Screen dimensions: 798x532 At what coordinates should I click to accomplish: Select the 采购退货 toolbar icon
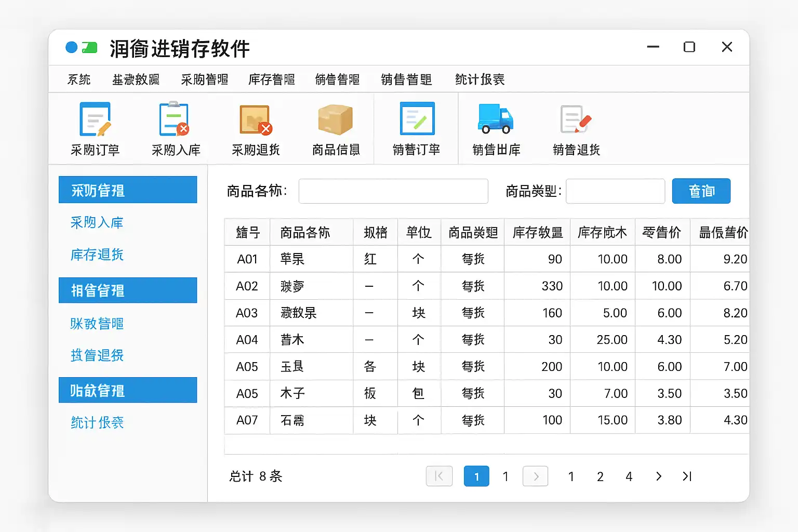(255, 120)
